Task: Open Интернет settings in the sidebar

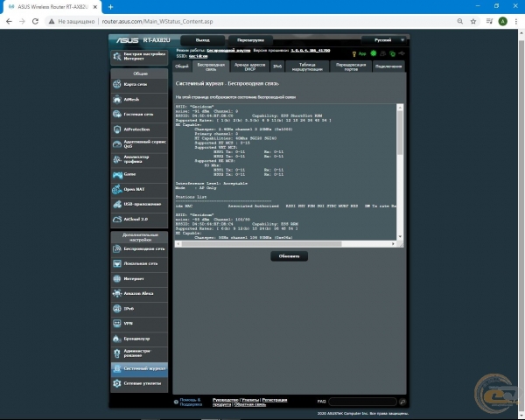Action: (x=139, y=278)
